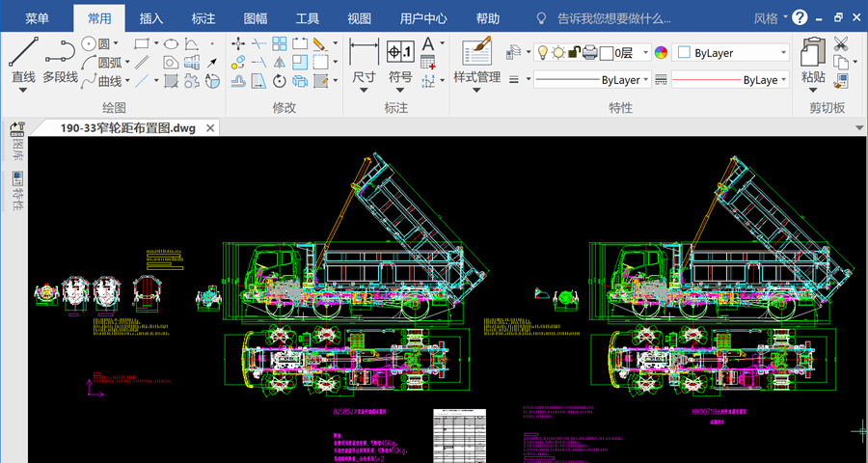Select the rectangle drawing tool
The image size is (868, 463).
tap(143, 43)
